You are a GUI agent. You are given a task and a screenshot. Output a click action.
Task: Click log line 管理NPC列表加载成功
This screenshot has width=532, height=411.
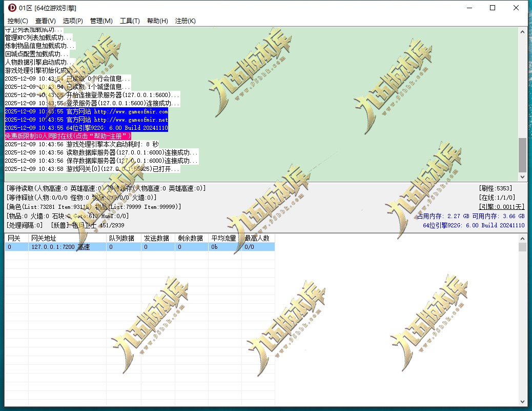pyautogui.click(x=38, y=37)
